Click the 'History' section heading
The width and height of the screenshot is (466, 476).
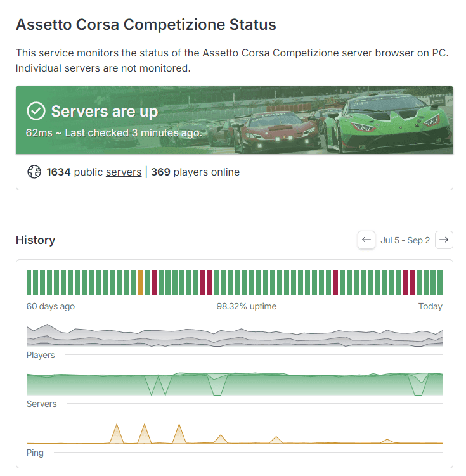pyautogui.click(x=36, y=240)
